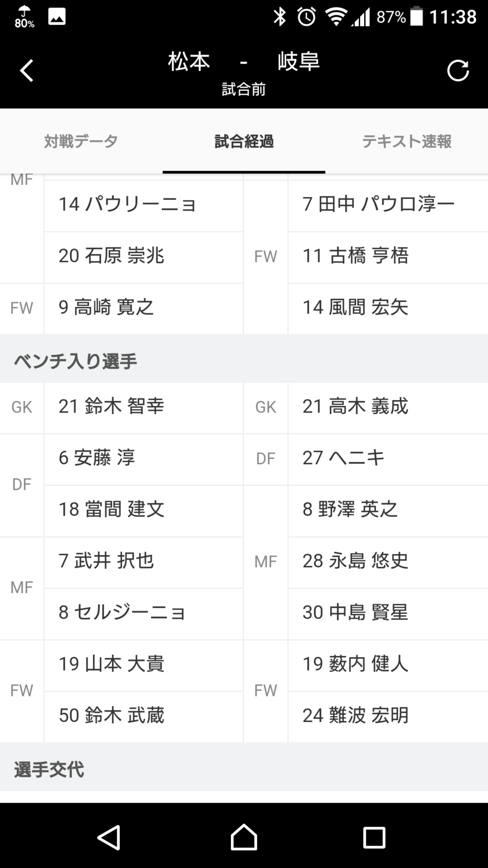The height and width of the screenshot is (868, 488).
Task: Open 24 難波 宏明 player row
Action: 387,715
